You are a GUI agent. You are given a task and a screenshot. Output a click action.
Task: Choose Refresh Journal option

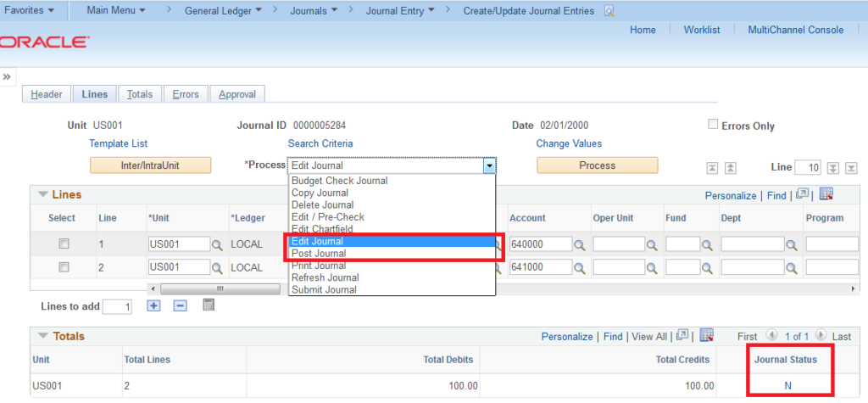coord(392,277)
